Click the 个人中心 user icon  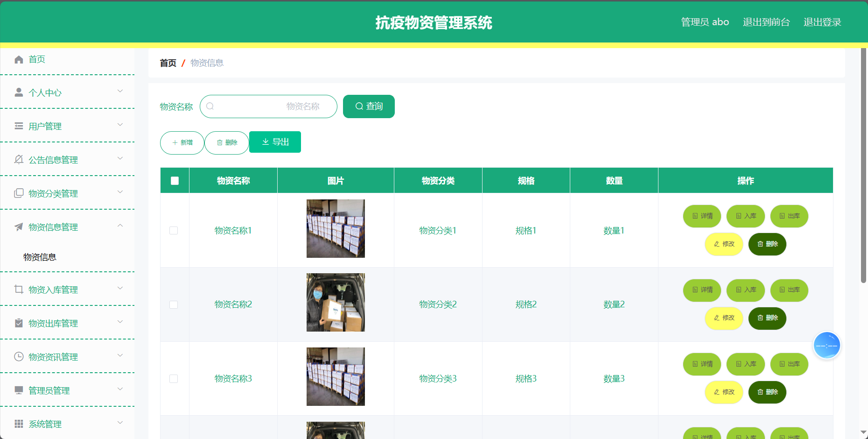19,92
